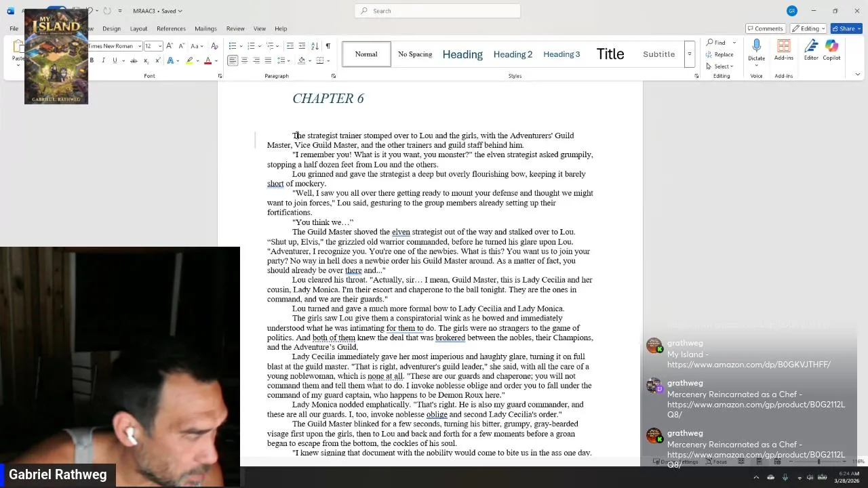
Task: Expand the Styles gallery
Action: click(689, 54)
